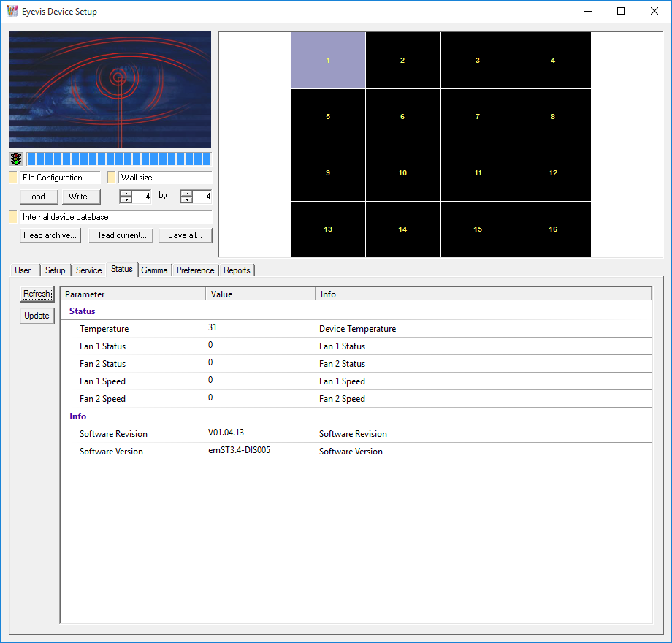
Task: Select wall display tile 3
Action: click(478, 61)
